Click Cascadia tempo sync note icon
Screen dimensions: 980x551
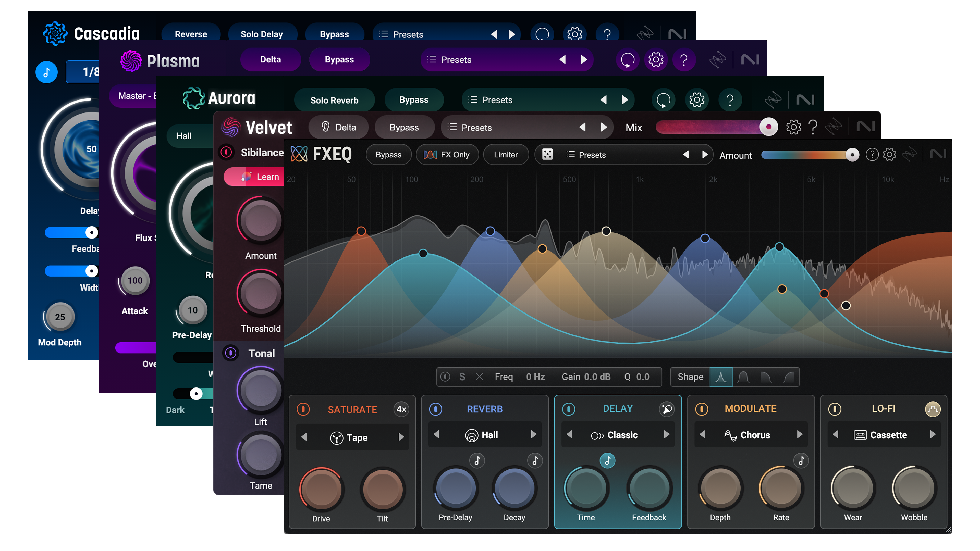(x=46, y=72)
